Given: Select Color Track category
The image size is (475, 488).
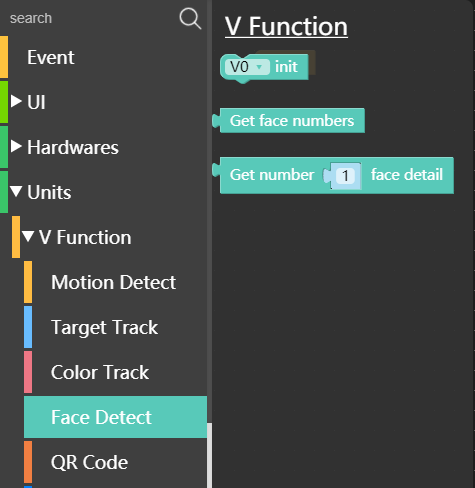Looking at the screenshot, I should point(115,372).
